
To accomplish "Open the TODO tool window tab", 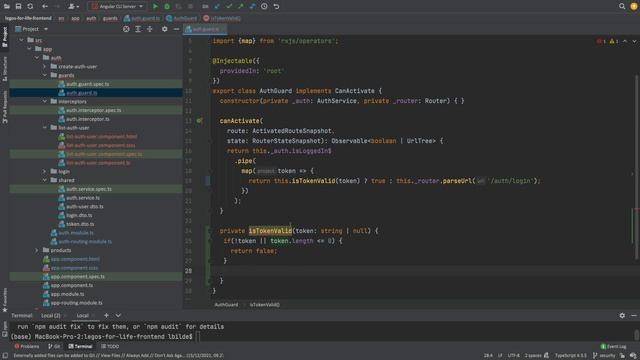I will point(110,347).
